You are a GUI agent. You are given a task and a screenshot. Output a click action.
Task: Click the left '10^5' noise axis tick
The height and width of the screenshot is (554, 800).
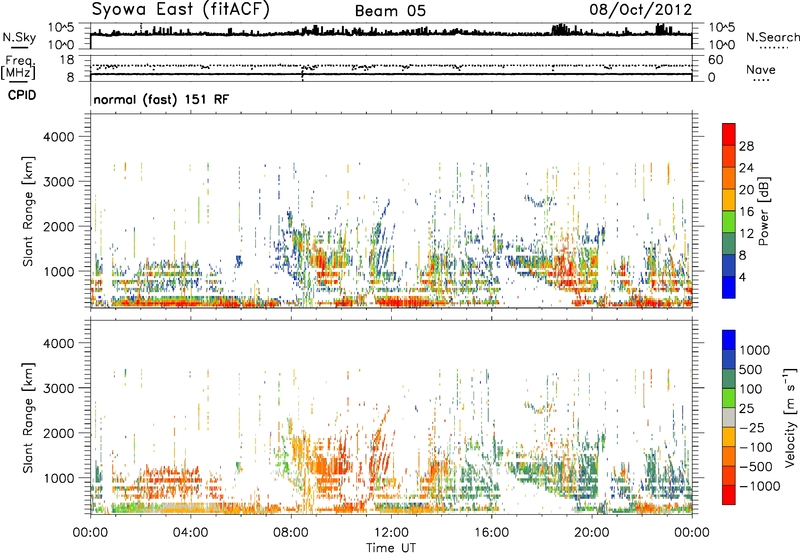click(61, 27)
